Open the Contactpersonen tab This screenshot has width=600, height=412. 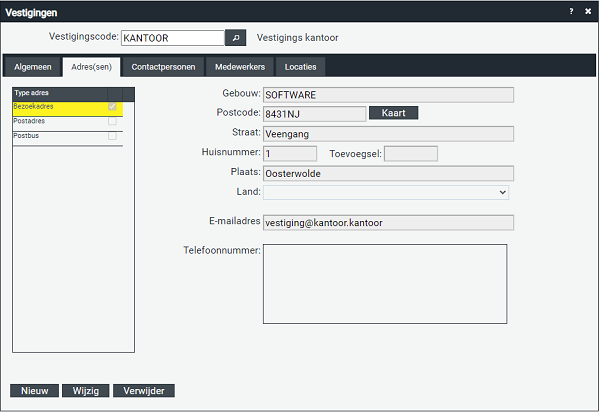point(163,67)
